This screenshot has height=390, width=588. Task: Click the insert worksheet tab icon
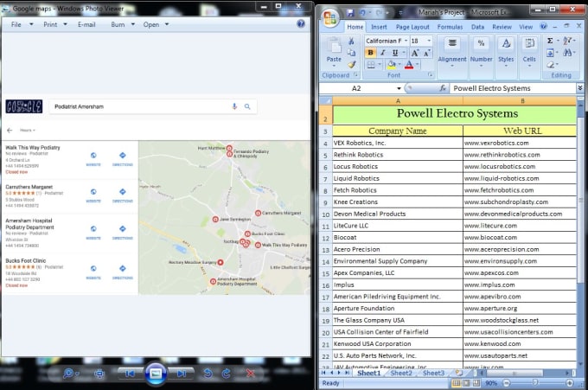(458, 373)
